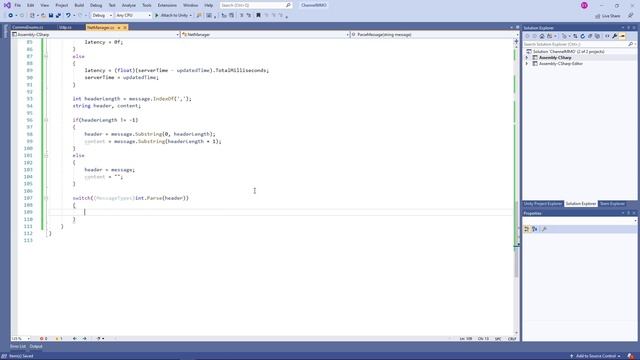Open the Output tab

[x=36, y=347]
